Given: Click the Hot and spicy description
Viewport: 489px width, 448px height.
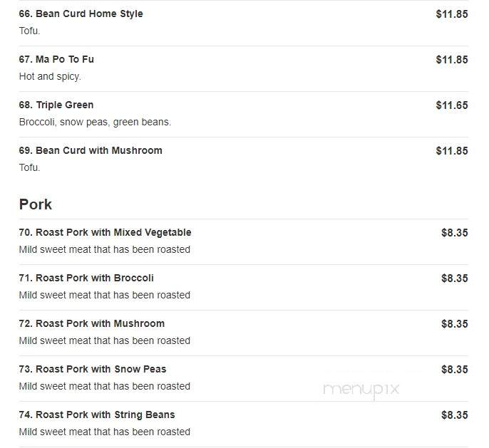Looking at the screenshot, I should click(50, 77).
